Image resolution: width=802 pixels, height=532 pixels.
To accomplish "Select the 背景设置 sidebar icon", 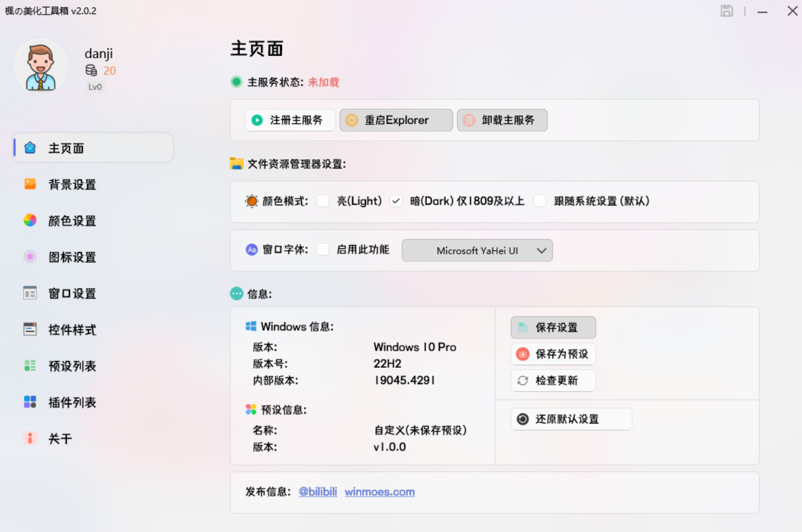I will [x=29, y=184].
